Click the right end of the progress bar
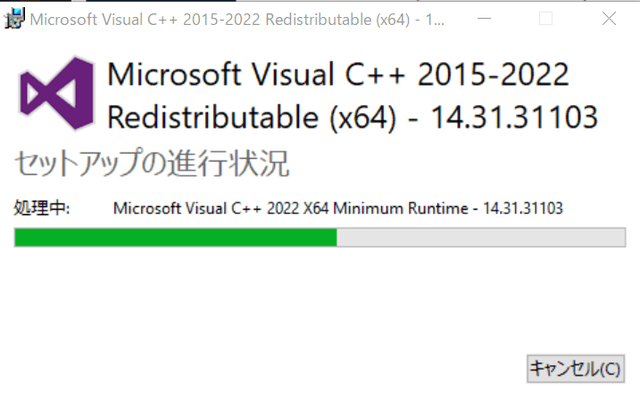This screenshot has height=398, width=640. coord(621,238)
